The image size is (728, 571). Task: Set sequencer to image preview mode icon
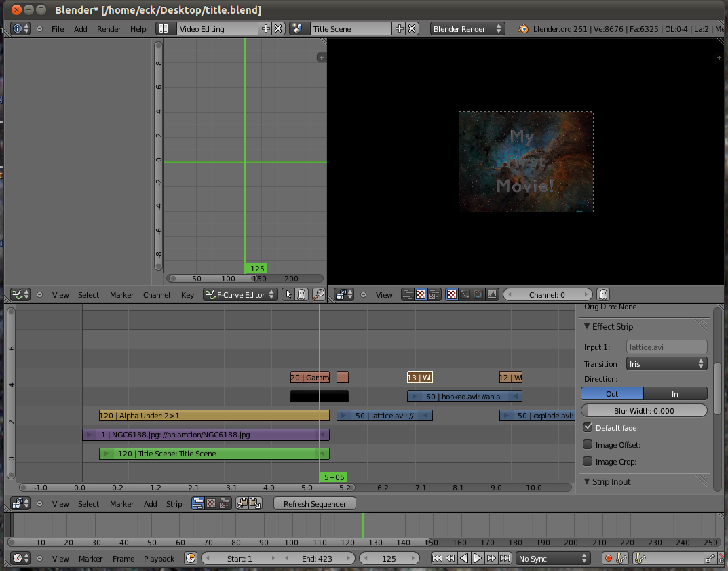click(211, 504)
